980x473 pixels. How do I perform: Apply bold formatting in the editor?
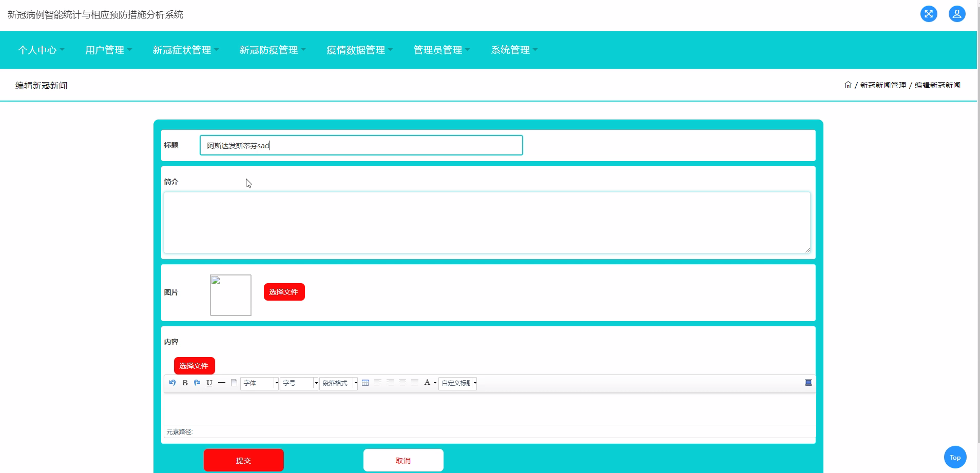click(x=185, y=383)
